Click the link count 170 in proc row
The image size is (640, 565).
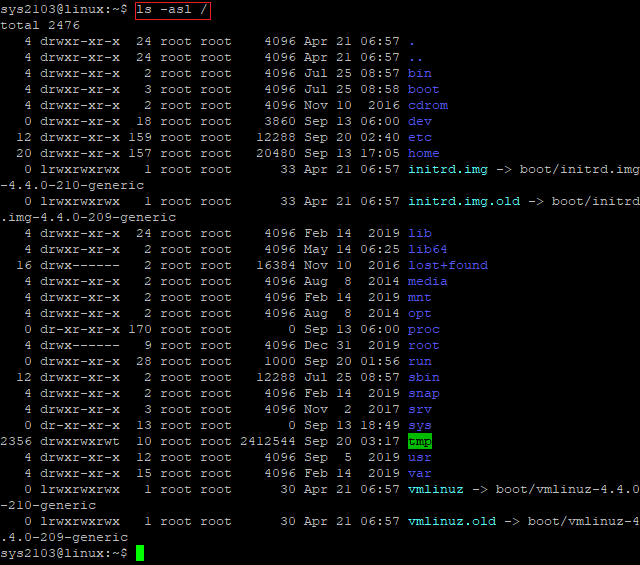pos(140,329)
